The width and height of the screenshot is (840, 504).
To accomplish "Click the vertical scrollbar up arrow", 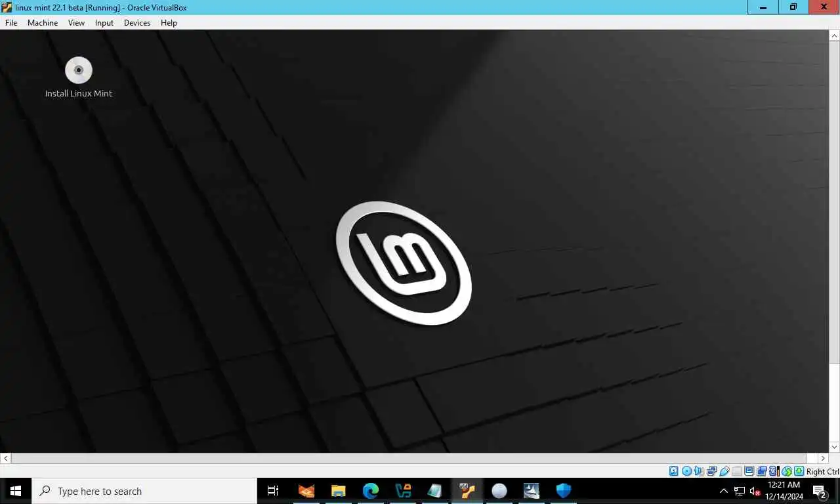I will click(x=835, y=35).
